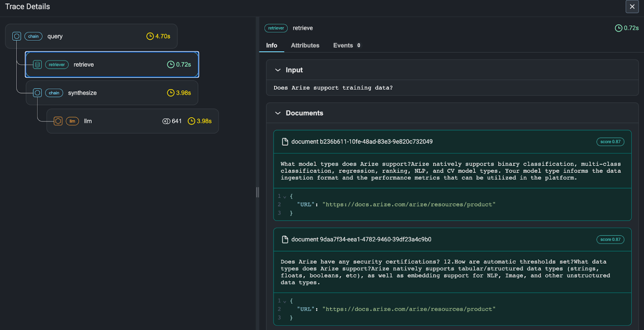Click the retriever database icon in tree
644x330 pixels.
37,64
